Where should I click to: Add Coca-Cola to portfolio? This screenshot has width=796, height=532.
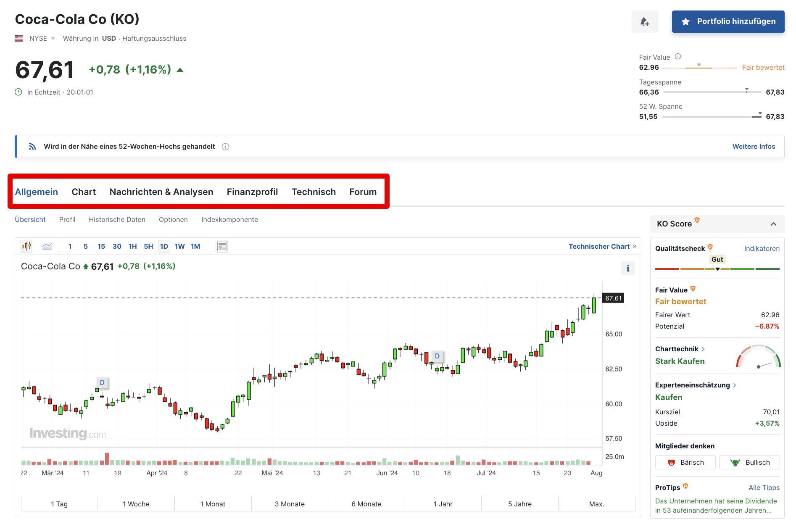coord(728,21)
